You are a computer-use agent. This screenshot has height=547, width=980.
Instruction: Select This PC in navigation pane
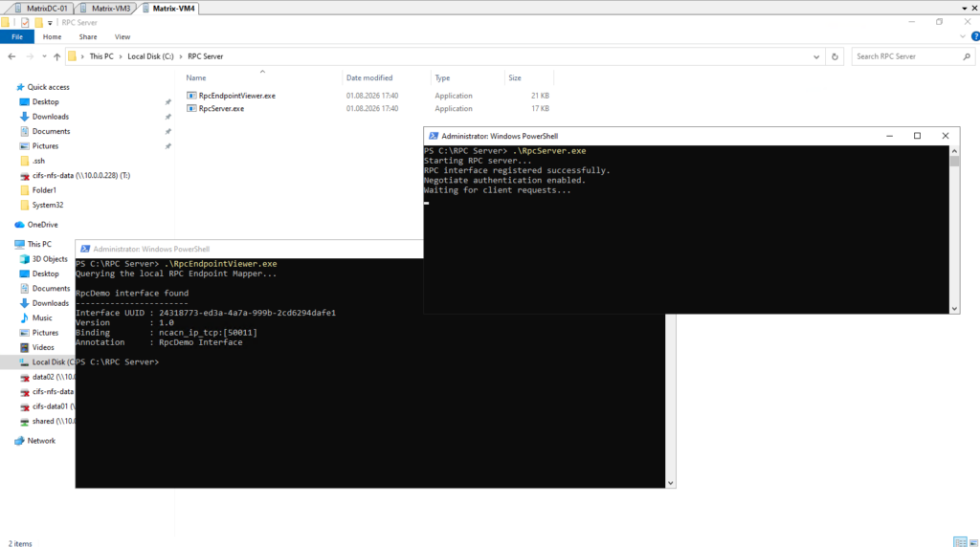38,244
